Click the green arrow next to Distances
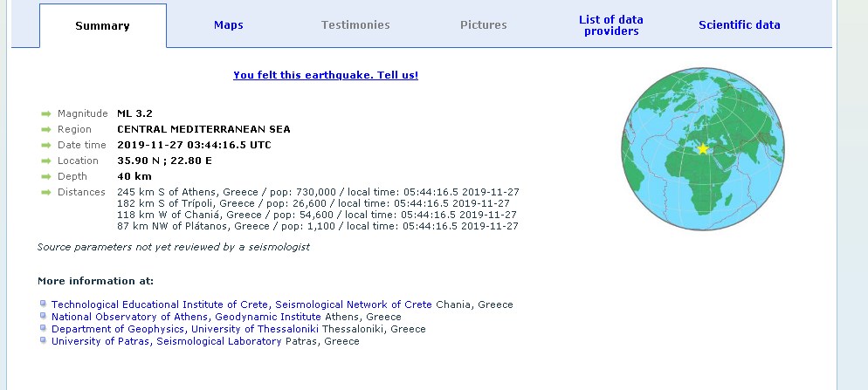 45,192
